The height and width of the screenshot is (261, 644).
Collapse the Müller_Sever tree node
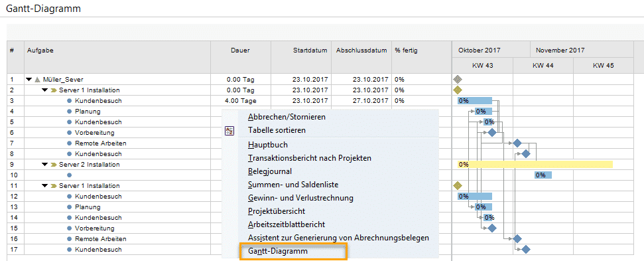tap(29, 79)
